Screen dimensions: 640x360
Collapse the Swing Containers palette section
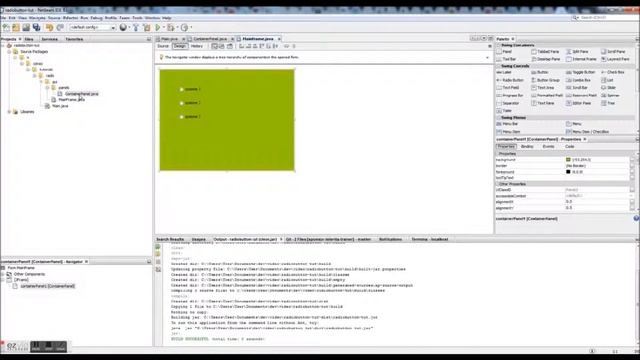499,45
